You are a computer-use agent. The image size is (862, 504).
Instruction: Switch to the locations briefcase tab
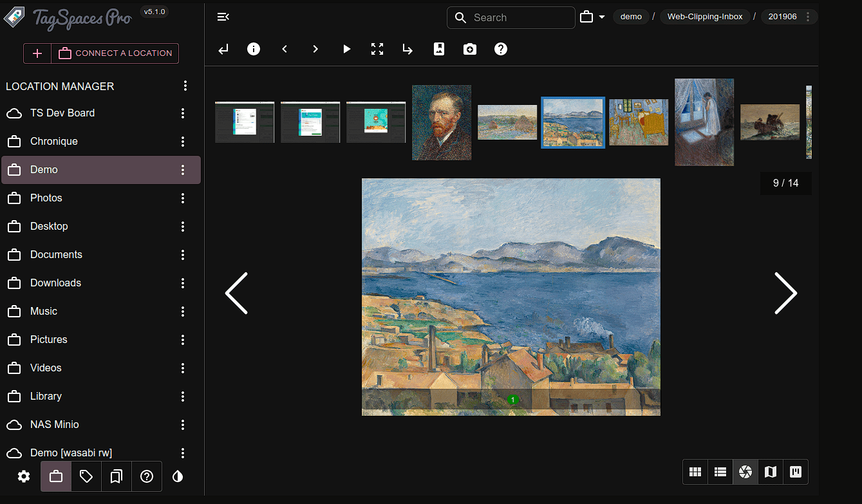(56, 476)
